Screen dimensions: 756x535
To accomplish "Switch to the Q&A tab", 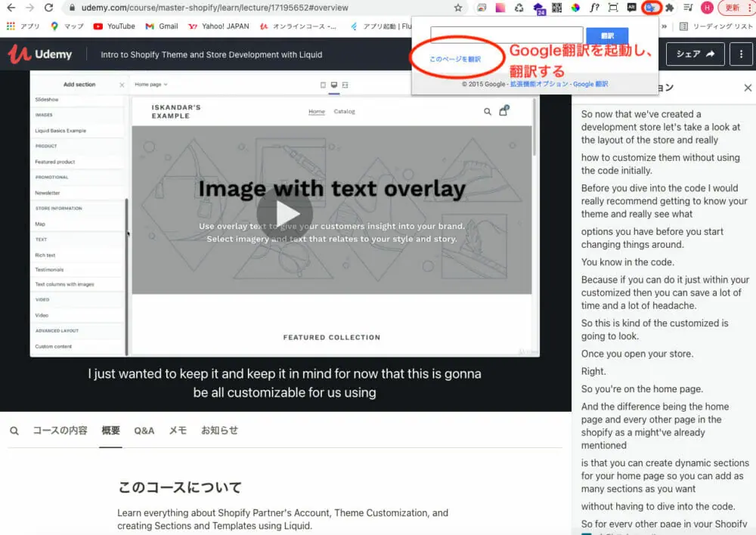I will pyautogui.click(x=144, y=431).
